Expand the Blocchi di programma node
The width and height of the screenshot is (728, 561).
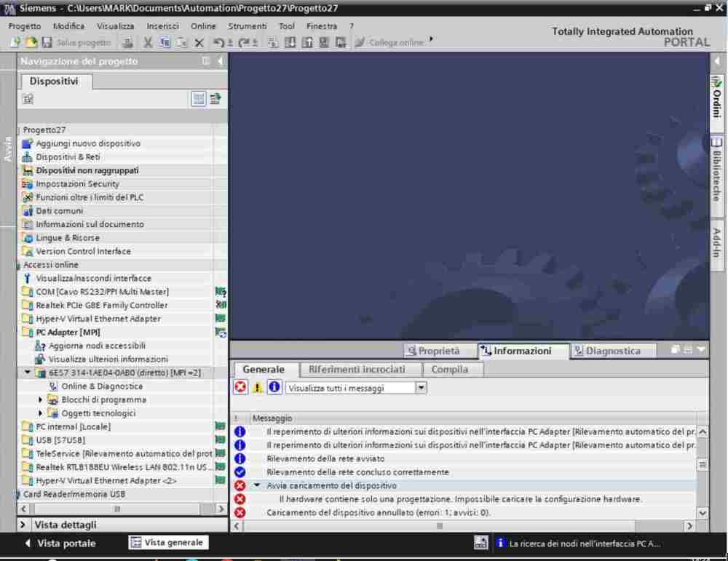(40, 399)
